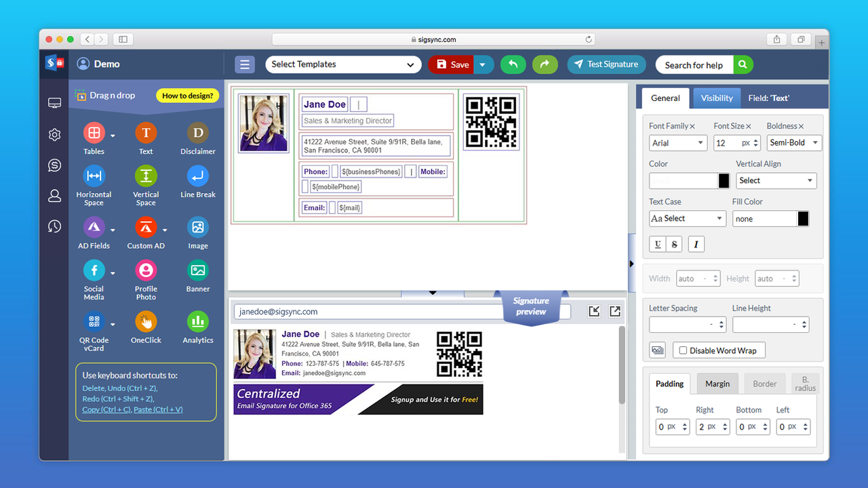Viewport: 868px width, 488px height.
Task: Open the Text Case dropdown
Action: pos(688,218)
